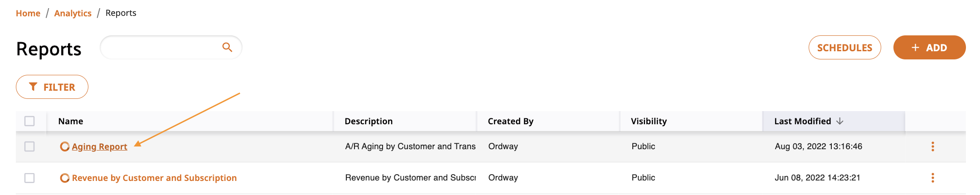The height and width of the screenshot is (195, 980).
Task: Open Revenue by Customer and Subscription report
Action: tap(154, 178)
